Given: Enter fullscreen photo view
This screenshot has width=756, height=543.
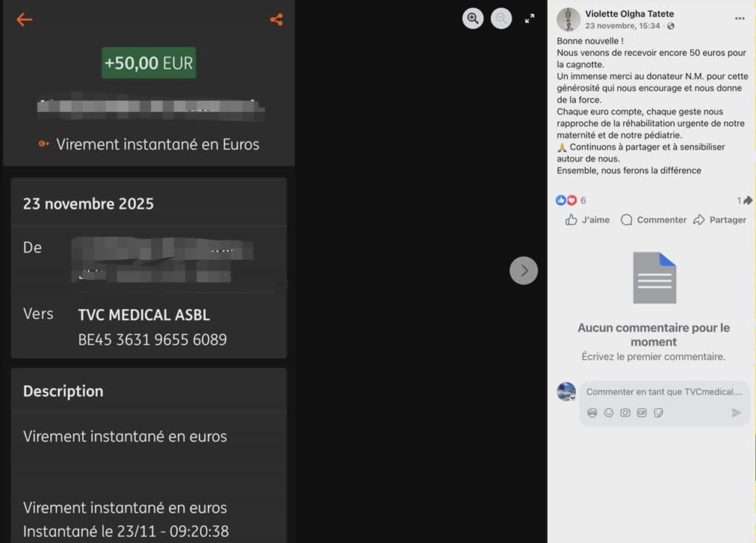Looking at the screenshot, I should coord(529,18).
